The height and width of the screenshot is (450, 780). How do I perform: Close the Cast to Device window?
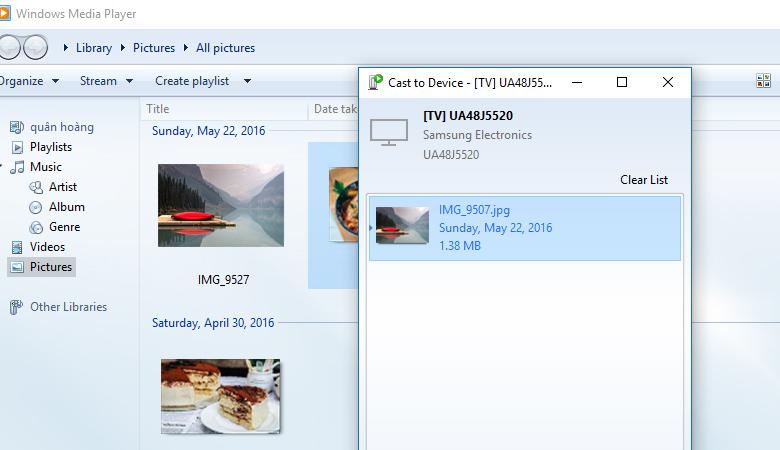pyautogui.click(x=668, y=82)
